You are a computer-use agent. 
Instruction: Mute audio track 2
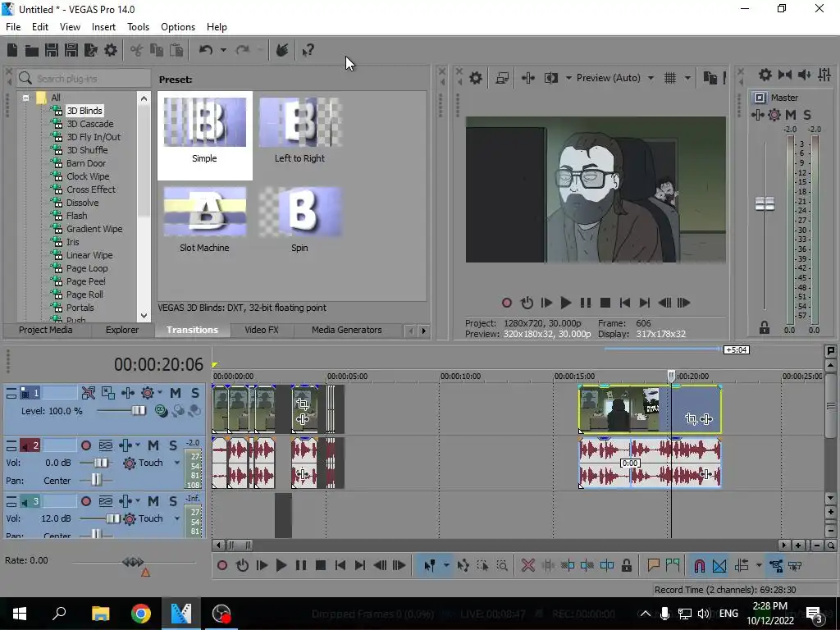[x=153, y=445]
